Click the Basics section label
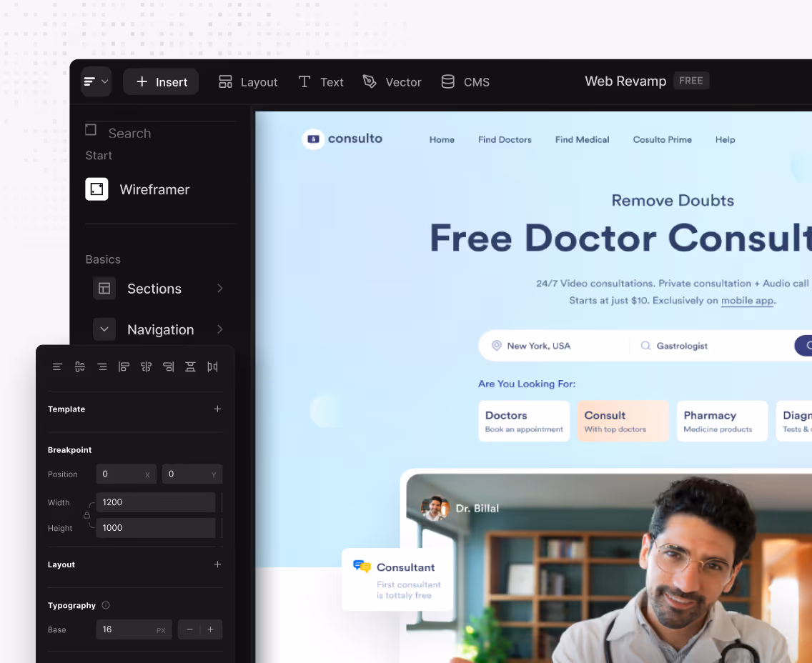 click(x=103, y=259)
